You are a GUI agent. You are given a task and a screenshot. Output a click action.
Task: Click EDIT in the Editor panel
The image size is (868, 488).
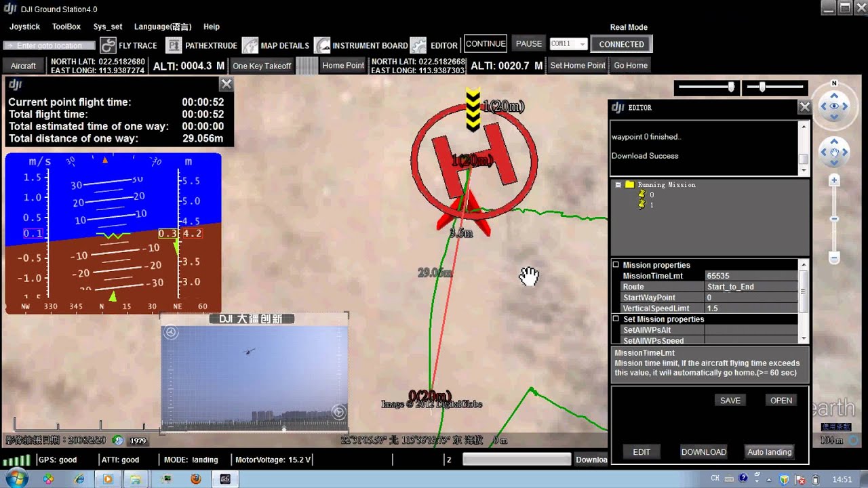pyautogui.click(x=642, y=452)
